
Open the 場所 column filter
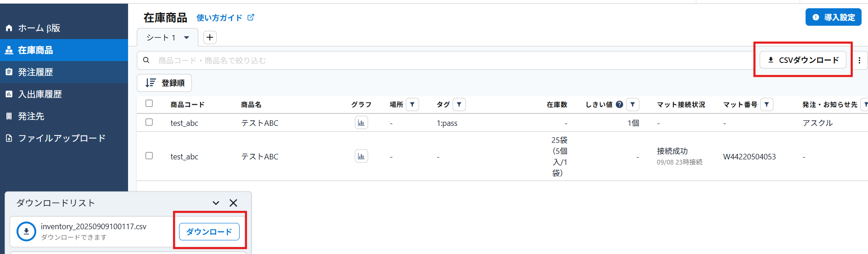click(x=412, y=105)
